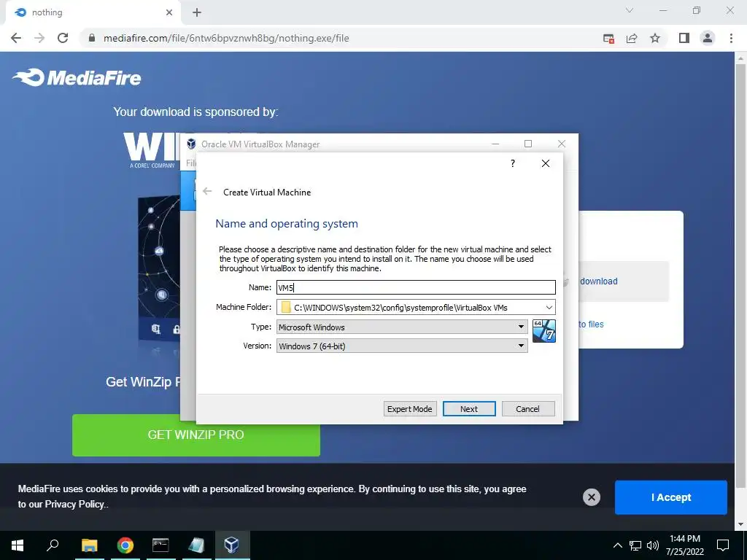This screenshot has width=747, height=560.
Task: Close the Oracle VM VirtualBox Manager window
Action: (x=562, y=144)
